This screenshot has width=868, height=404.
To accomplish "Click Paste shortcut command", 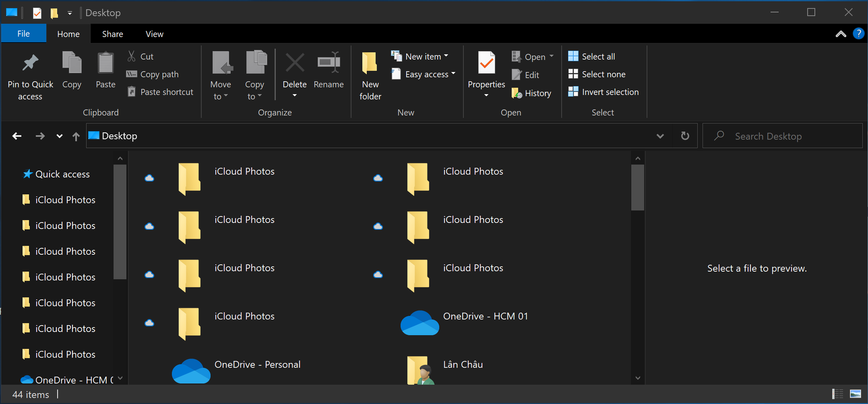I will point(160,92).
